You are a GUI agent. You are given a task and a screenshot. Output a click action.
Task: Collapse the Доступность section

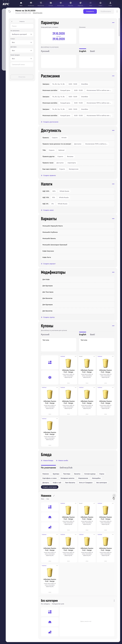[113, 130]
